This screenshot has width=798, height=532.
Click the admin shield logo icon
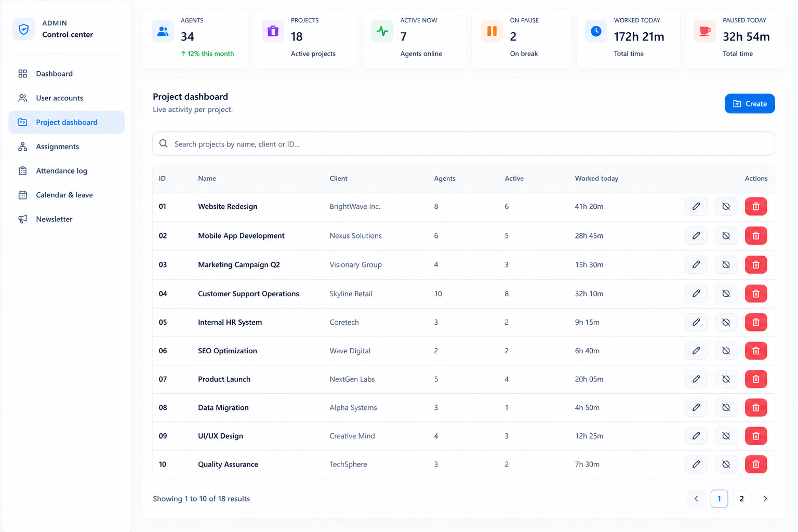point(24,29)
